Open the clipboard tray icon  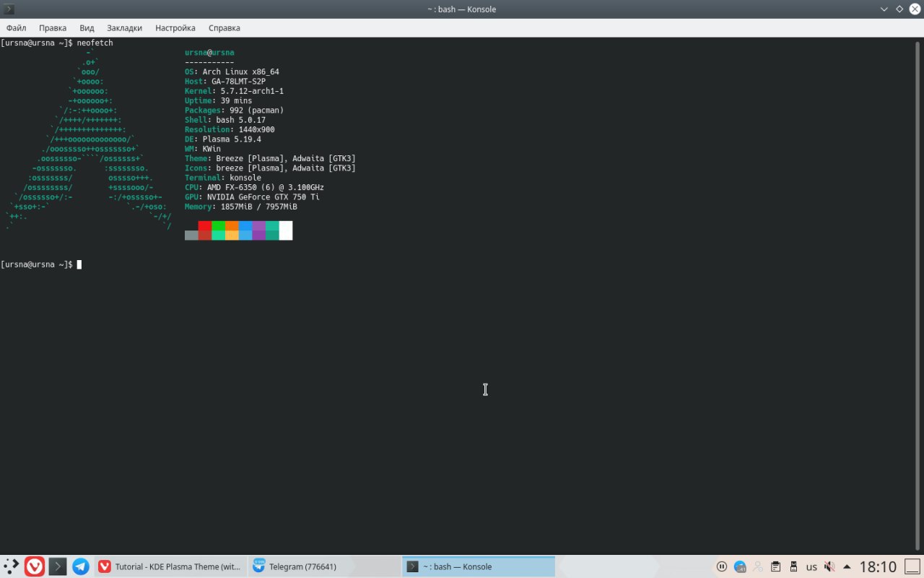coord(776,567)
